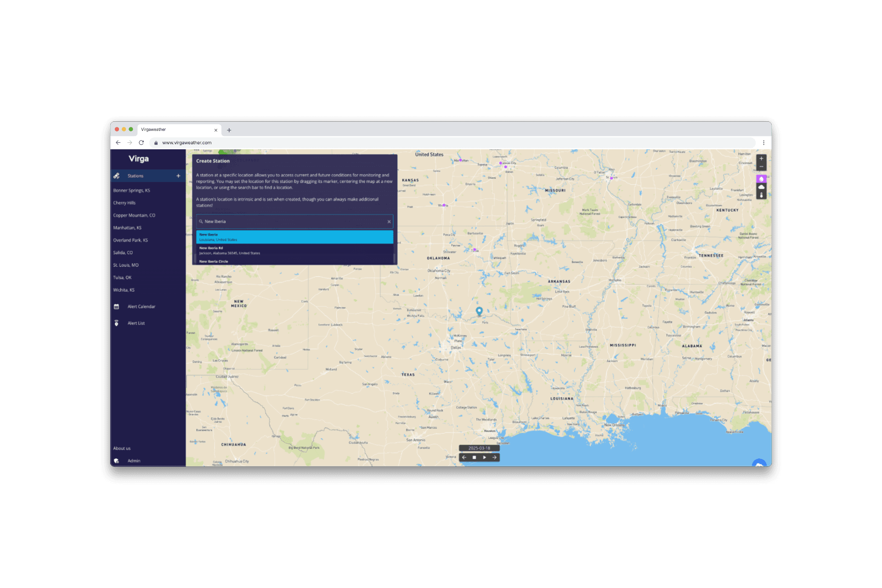Stop the timeline playback

474,458
